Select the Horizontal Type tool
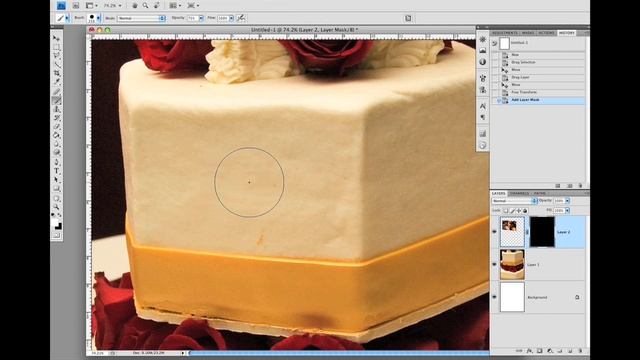Image resolution: width=640 pixels, height=360 pixels. coord(57,171)
